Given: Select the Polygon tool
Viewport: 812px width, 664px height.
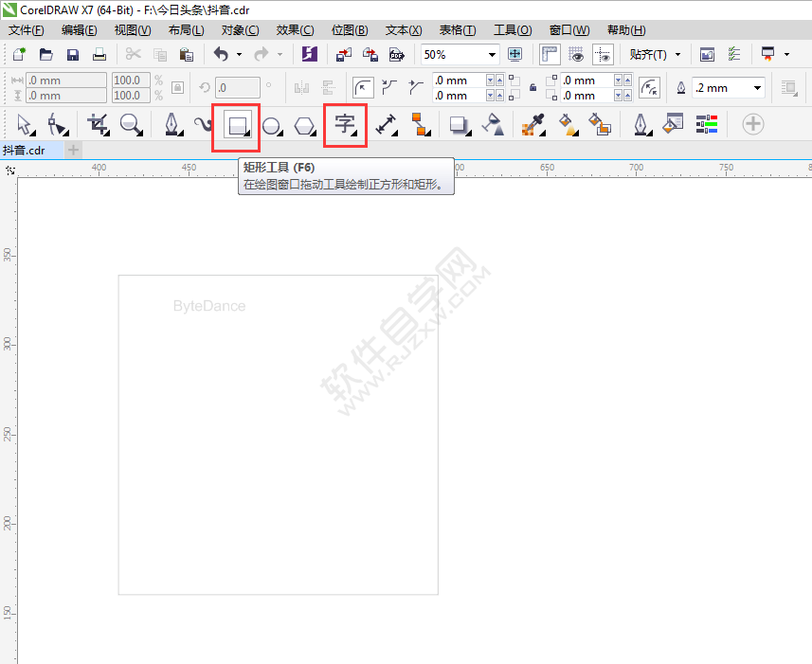Looking at the screenshot, I should tap(304, 125).
